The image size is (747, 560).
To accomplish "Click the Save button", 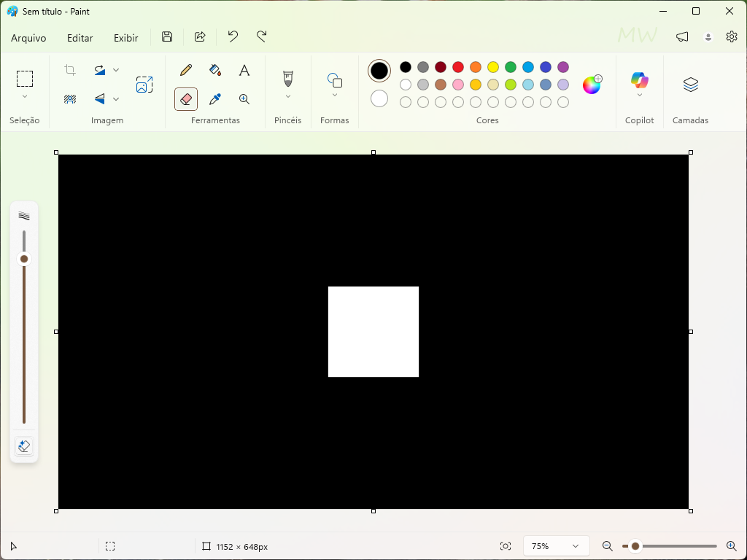I will [166, 36].
